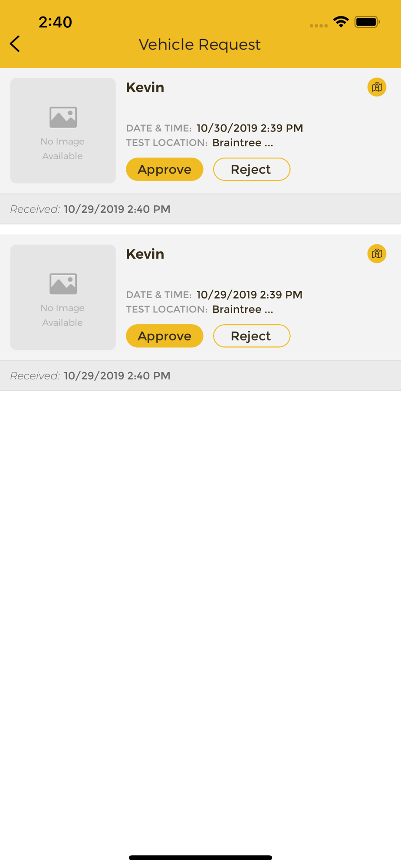The width and height of the screenshot is (401, 868).
Task: Select Kevin name in first request
Action: 145,87
